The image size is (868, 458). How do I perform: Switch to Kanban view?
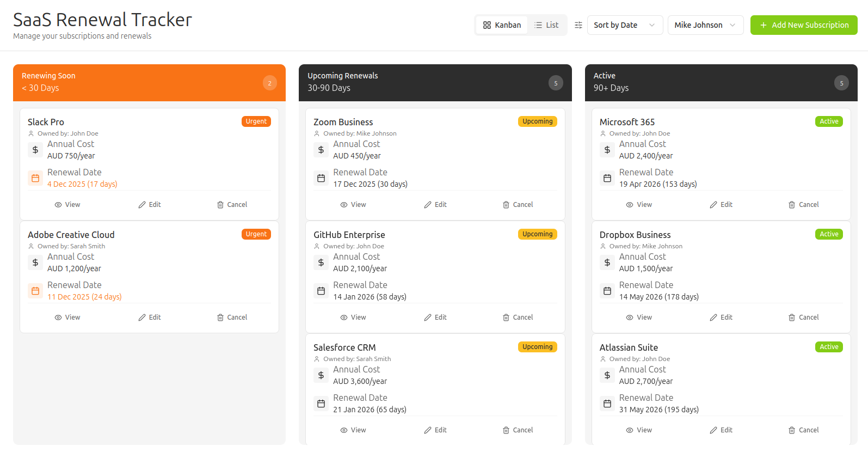pyautogui.click(x=502, y=25)
